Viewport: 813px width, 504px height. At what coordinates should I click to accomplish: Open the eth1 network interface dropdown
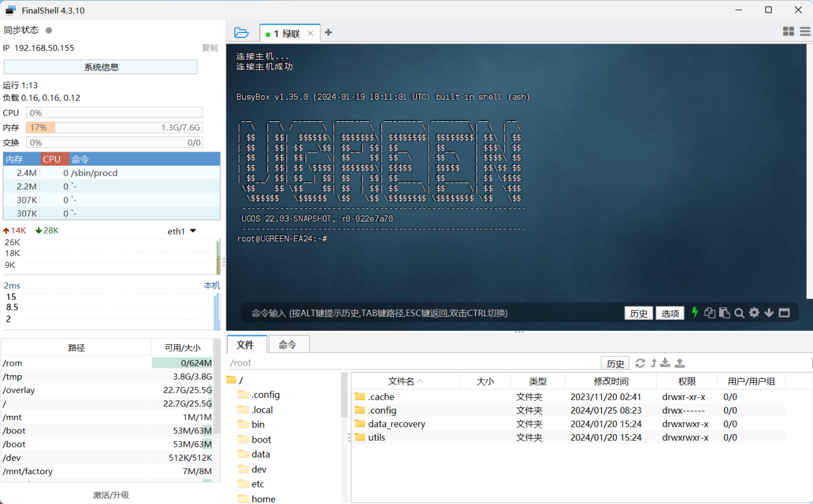point(193,231)
